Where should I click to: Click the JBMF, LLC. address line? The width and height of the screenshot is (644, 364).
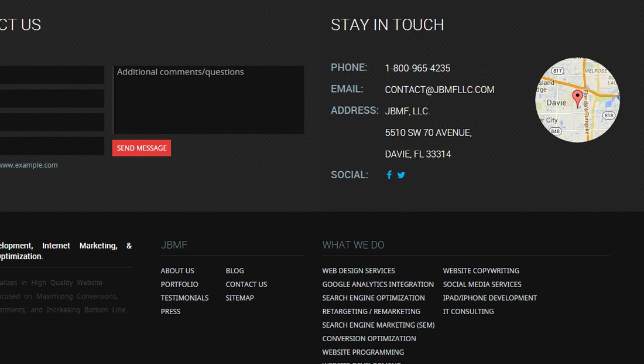point(407,111)
